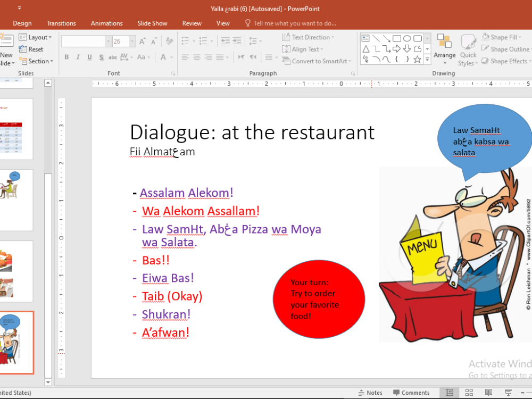Toggle the Notes pane

click(370, 393)
